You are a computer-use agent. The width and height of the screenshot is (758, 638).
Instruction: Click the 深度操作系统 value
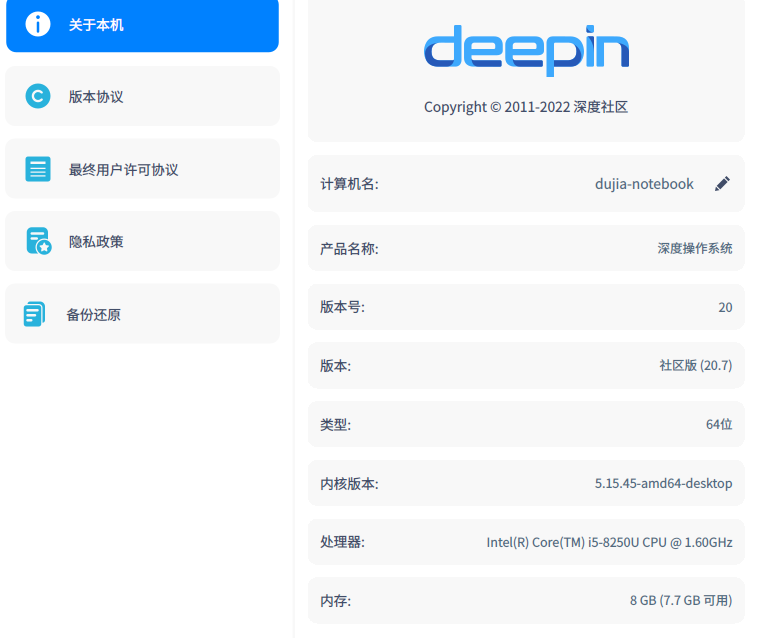[x=695, y=248]
